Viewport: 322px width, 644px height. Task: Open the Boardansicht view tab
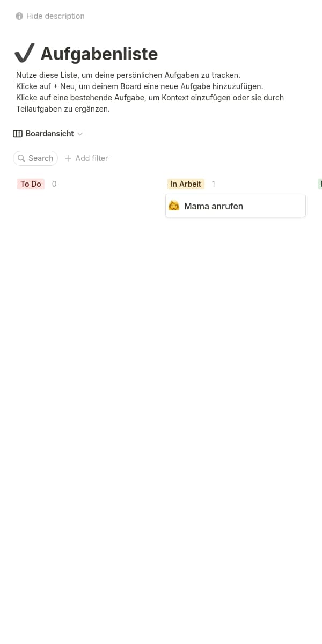pos(48,134)
